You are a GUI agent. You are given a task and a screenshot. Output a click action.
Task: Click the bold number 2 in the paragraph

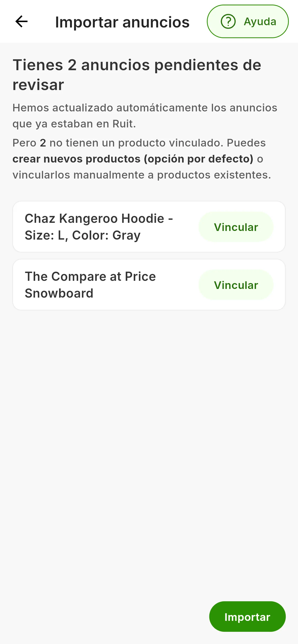tap(43, 143)
